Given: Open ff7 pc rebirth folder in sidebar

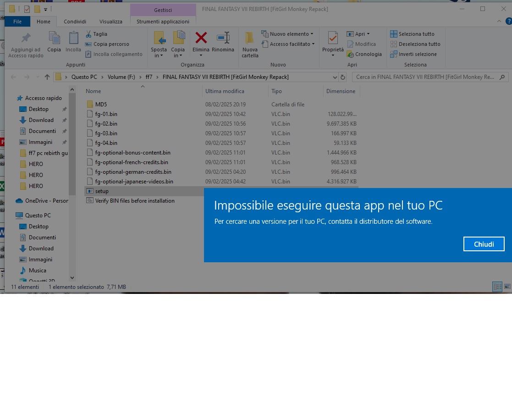Looking at the screenshot, I should [44, 153].
